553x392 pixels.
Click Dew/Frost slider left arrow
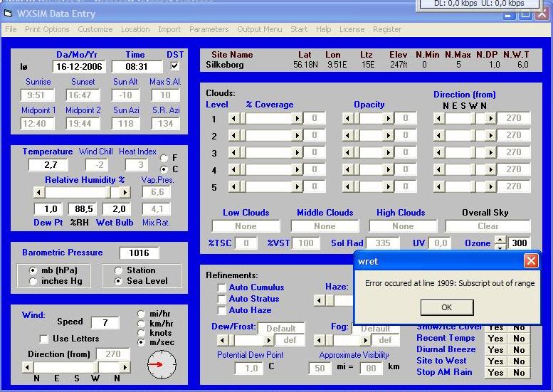(222, 340)
